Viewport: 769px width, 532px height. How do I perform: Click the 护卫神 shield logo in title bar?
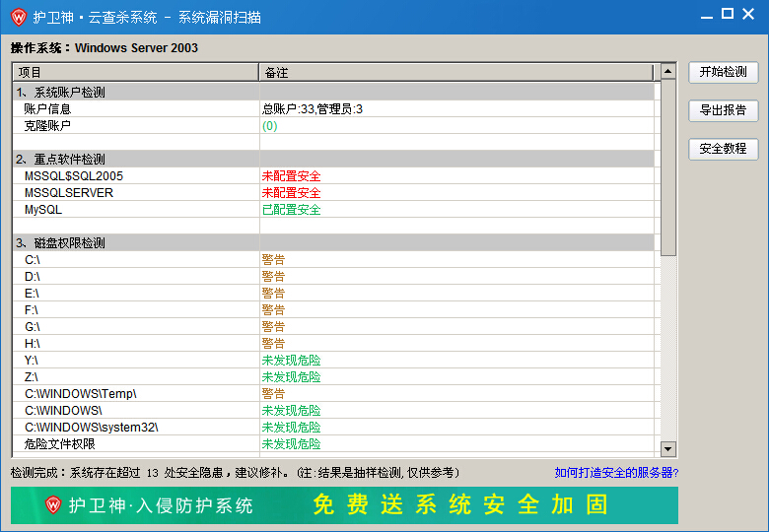point(19,17)
